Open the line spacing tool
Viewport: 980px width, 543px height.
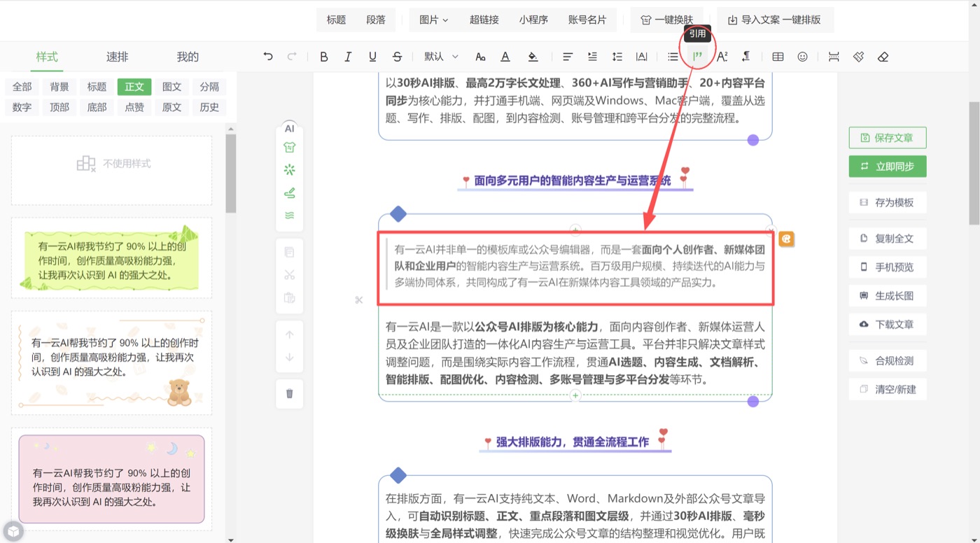[x=617, y=57]
